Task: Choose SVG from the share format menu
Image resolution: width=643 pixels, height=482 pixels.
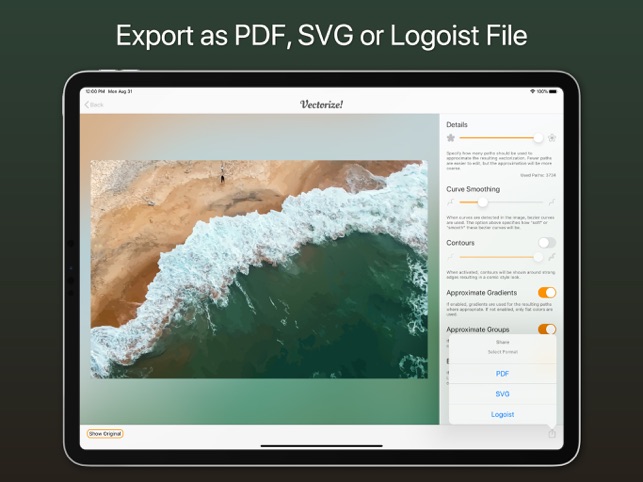Action: tap(502, 394)
